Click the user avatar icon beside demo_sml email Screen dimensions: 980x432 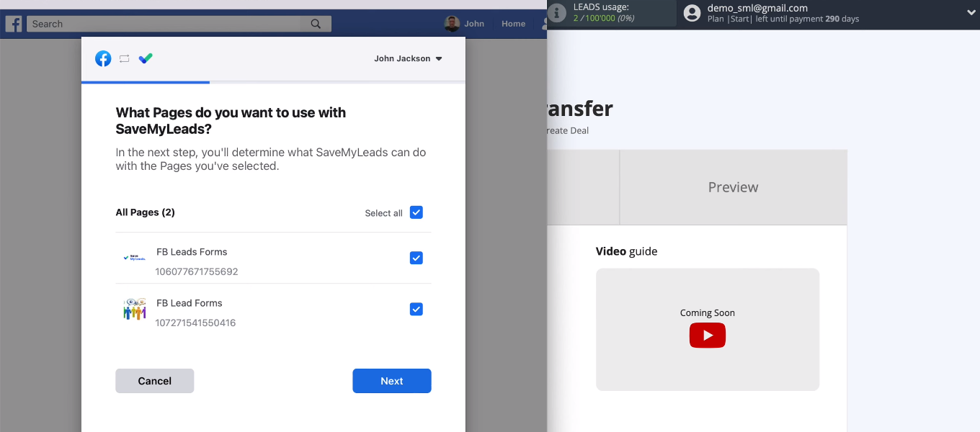point(692,13)
